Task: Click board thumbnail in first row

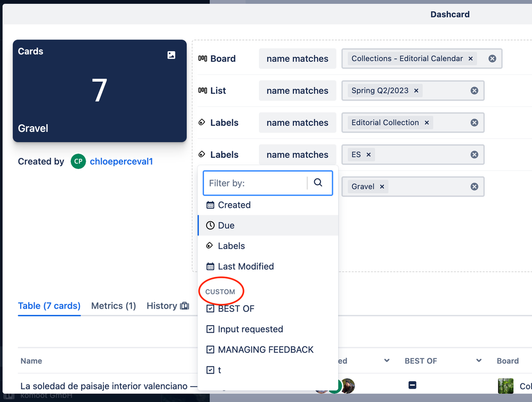Action: (505, 386)
